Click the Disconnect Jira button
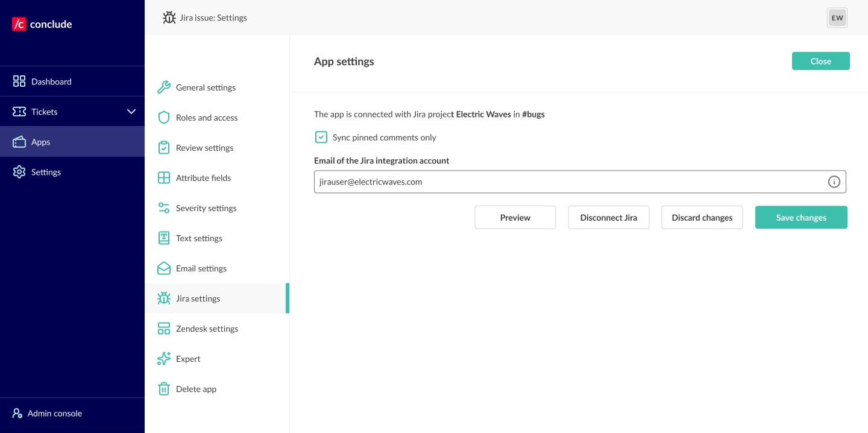The height and width of the screenshot is (433, 868). point(608,218)
